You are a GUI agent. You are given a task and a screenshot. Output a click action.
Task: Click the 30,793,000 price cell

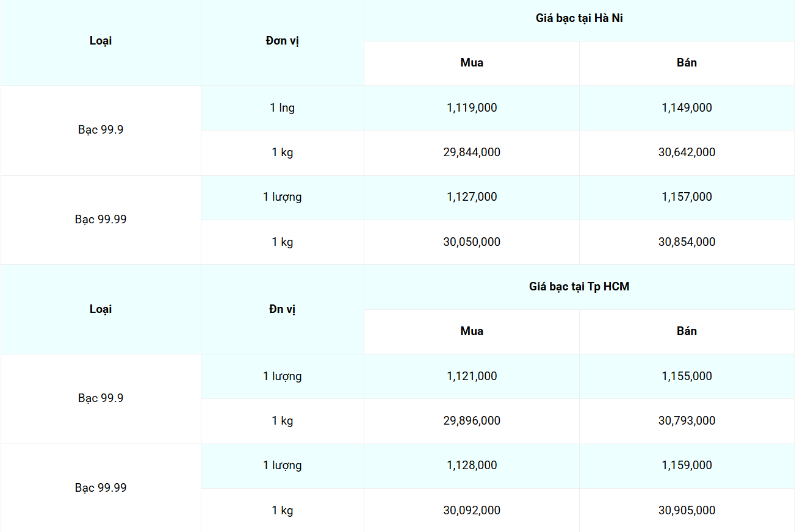tap(687, 421)
